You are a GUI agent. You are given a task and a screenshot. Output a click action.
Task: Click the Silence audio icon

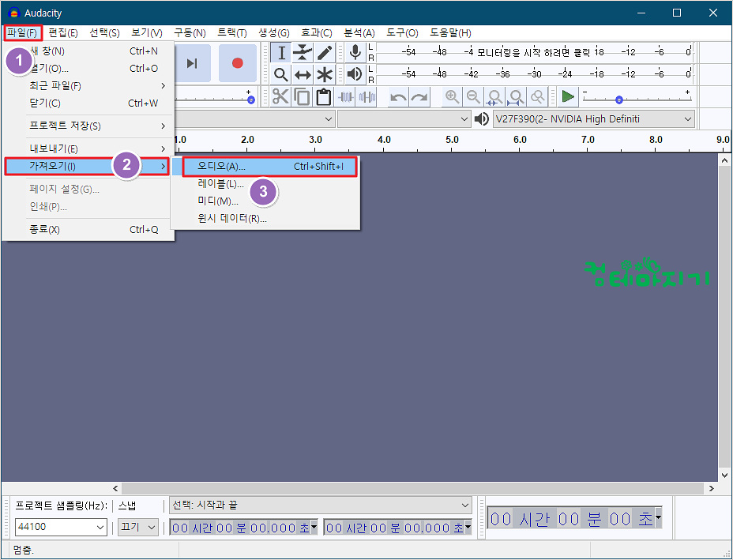[367, 97]
